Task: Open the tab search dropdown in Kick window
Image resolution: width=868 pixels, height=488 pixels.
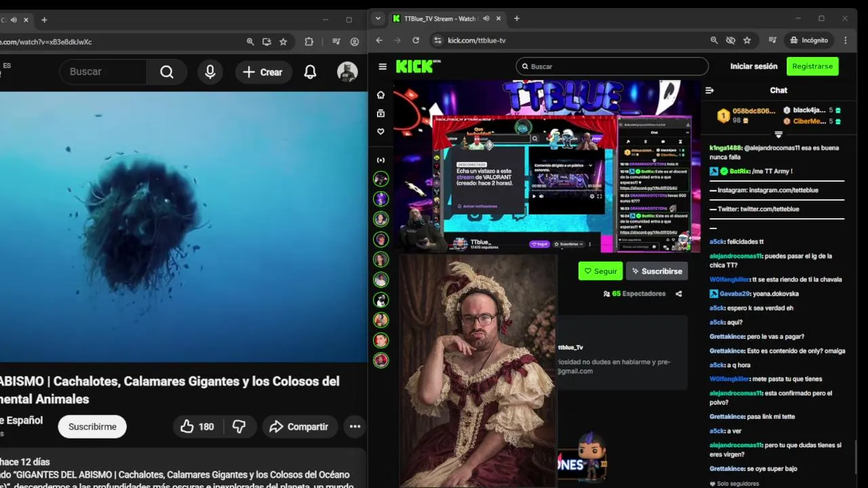Action: pos(378,19)
